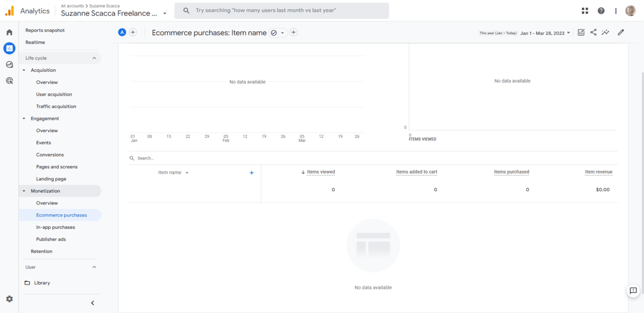The image size is (644, 313).
Task: Select the Home icon in left rail
Action: [x=9, y=32]
